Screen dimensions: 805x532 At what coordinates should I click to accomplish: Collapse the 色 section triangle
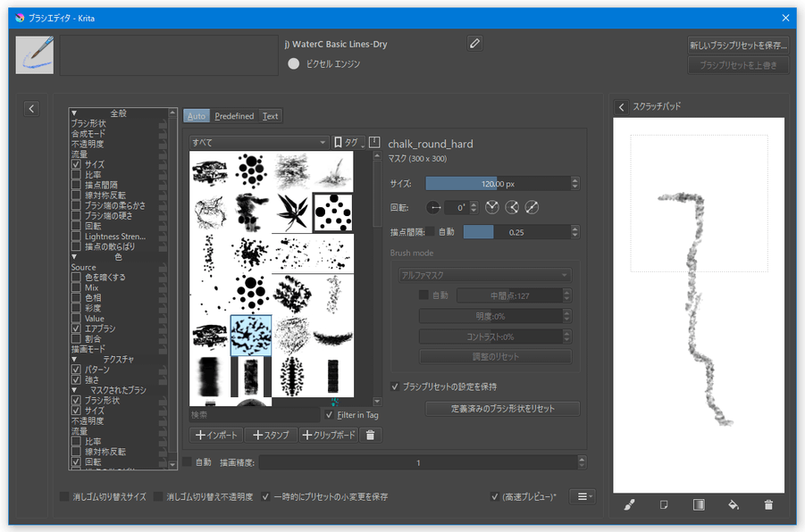tap(74, 256)
